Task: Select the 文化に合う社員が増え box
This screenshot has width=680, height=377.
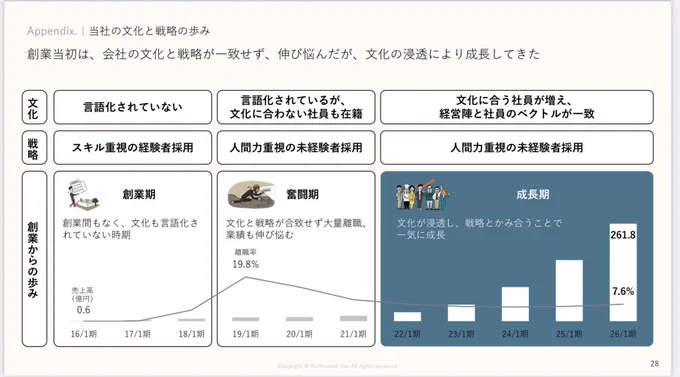Action: point(517,107)
